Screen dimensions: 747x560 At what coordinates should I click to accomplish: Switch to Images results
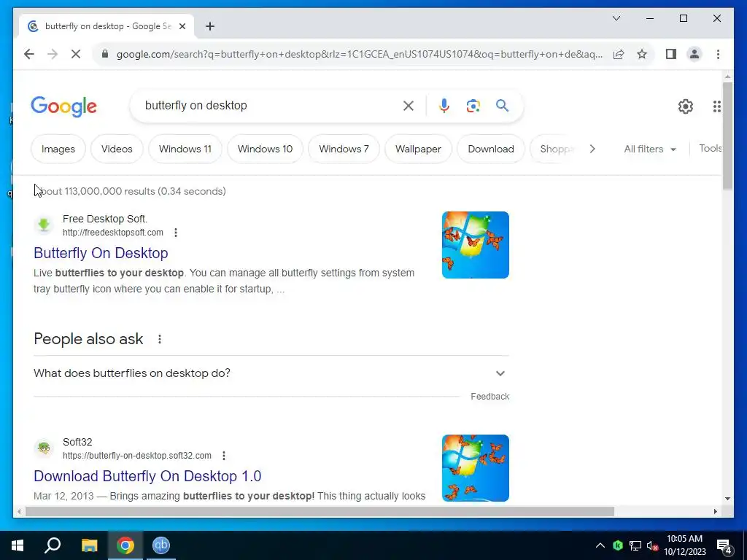pyautogui.click(x=58, y=149)
